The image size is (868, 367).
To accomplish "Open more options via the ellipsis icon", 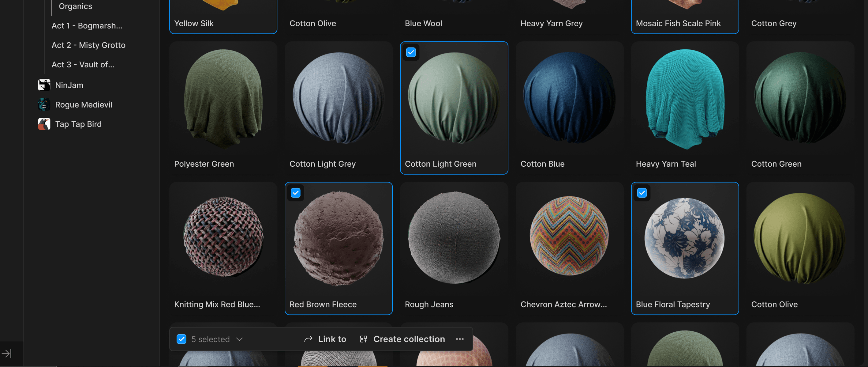I will pos(460,339).
